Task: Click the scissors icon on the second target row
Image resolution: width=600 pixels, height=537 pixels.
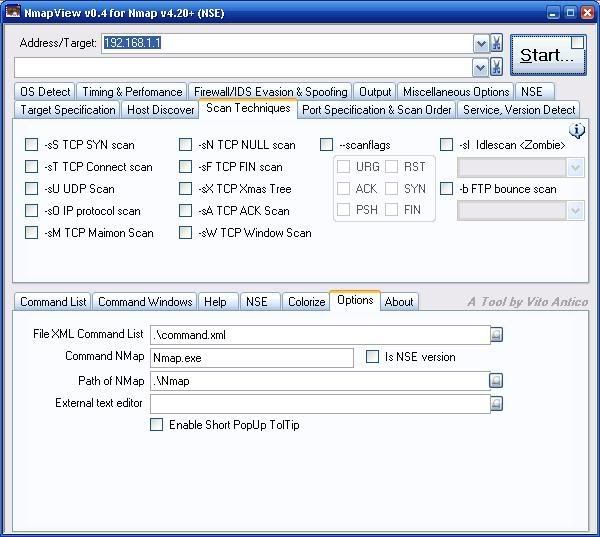Action: click(x=496, y=67)
